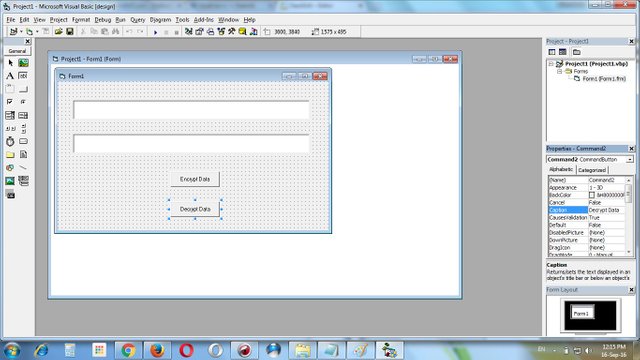Select the Label control tool
Image resolution: width=640 pixels, height=360 pixels.
10,76
